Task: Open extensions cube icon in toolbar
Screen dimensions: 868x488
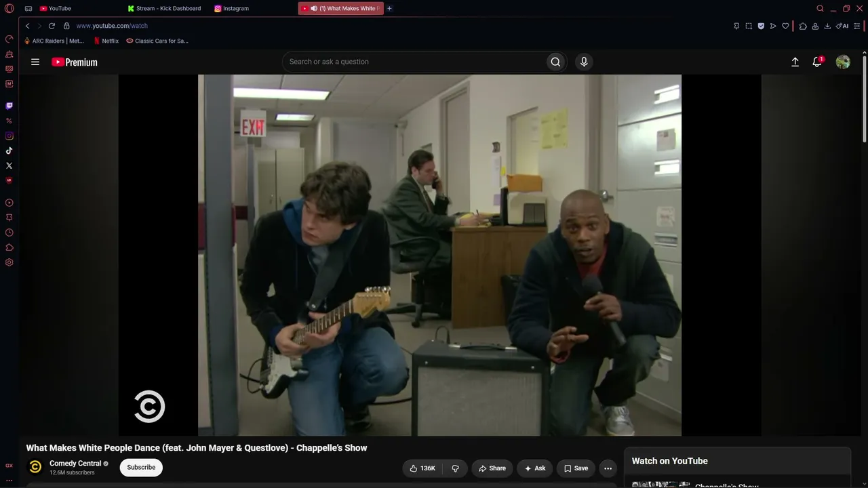Action: (x=803, y=26)
